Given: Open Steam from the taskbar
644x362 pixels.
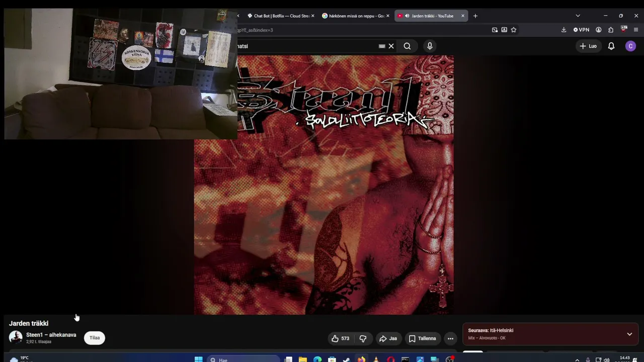Looking at the screenshot, I should coord(347,359).
